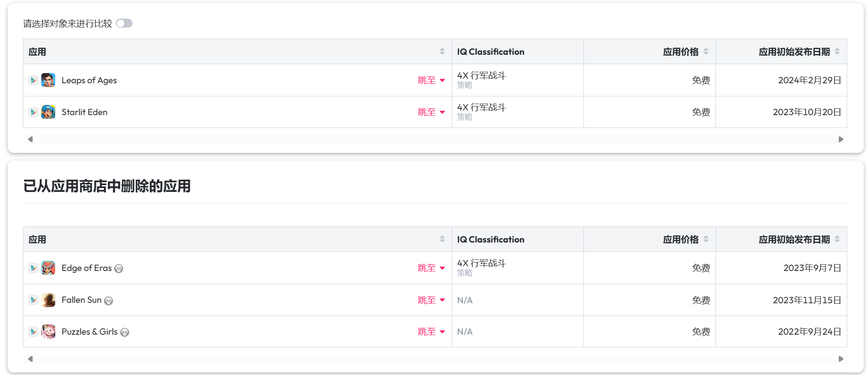Open the Fallen Sun app link
868x375 pixels.
[82, 300]
